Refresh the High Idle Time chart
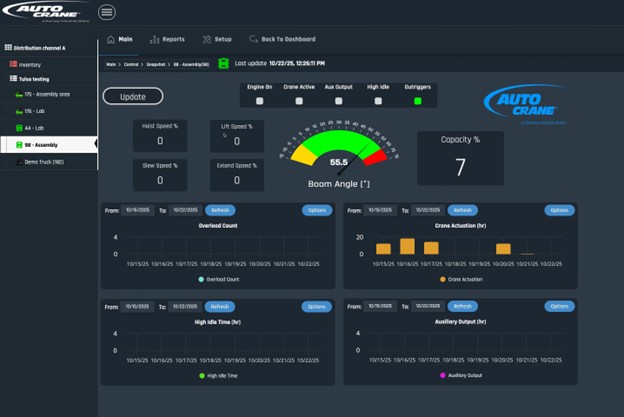This screenshot has width=624, height=417. [220, 306]
